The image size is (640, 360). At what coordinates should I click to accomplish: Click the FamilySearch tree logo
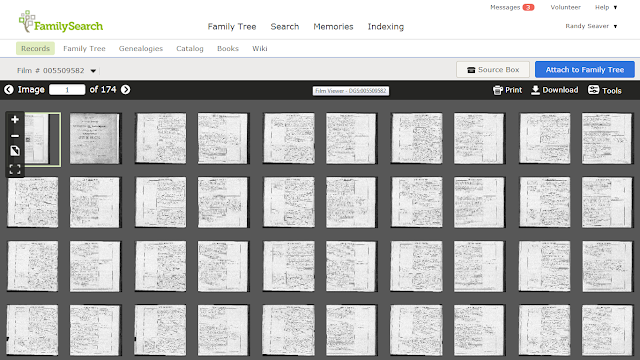pyautogui.click(x=60, y=22)
